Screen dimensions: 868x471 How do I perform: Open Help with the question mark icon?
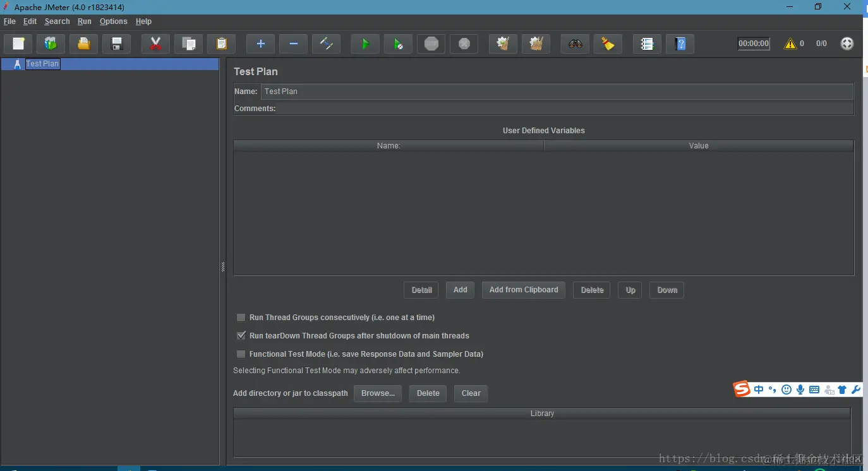pyautogui.click(x=680, y=44)
